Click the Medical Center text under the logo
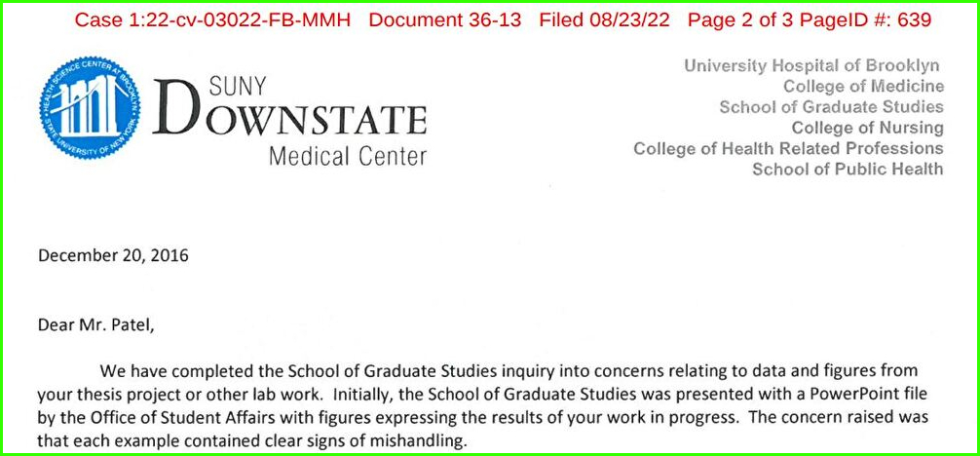This screenshot has height=456, width=980. pos(348,156)
